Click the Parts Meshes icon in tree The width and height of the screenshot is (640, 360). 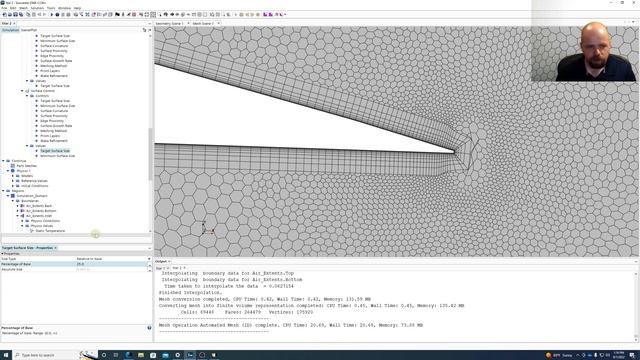[13, 166]
